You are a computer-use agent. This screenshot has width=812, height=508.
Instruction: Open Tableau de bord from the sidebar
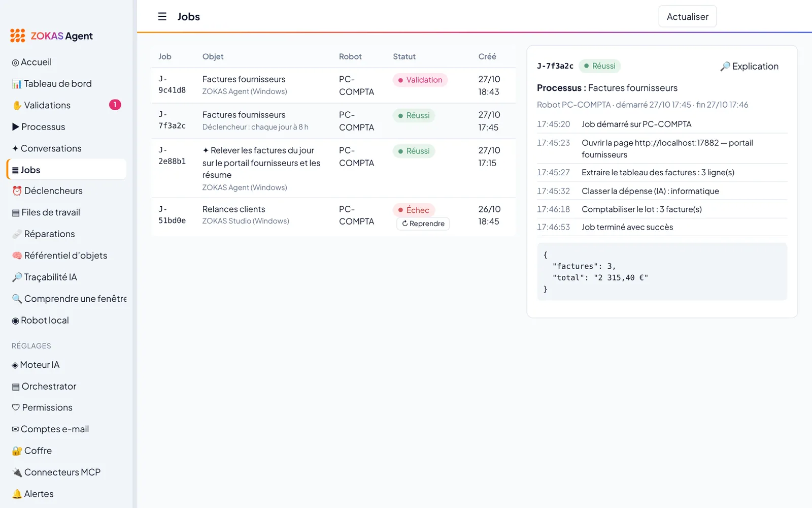66,84
